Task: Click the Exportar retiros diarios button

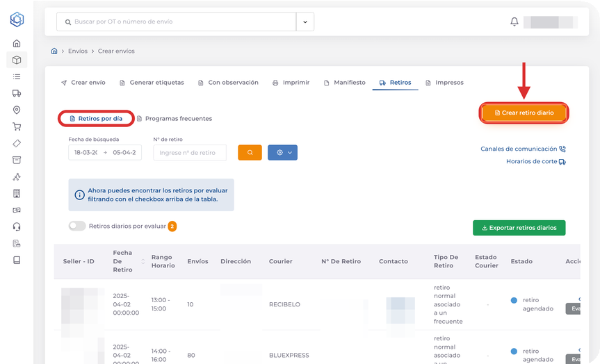Action: 519,227
